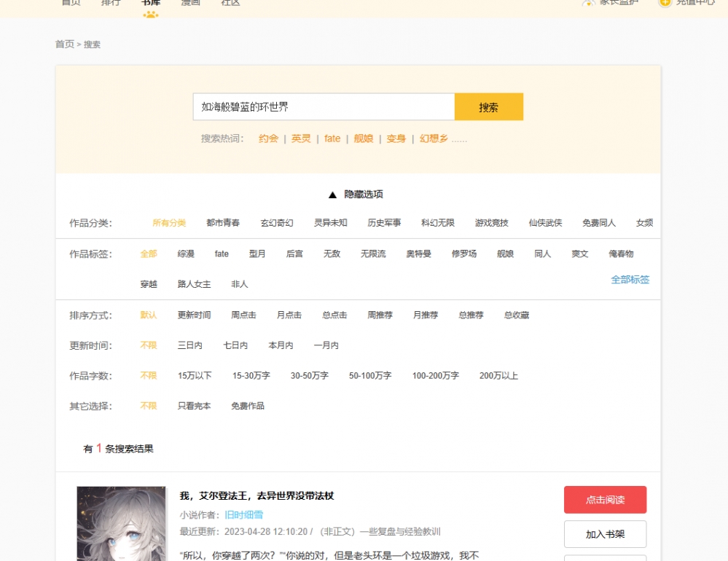728x561 pixels.
Task: Open author link 旧时细雪
Action: (x=243, y=515)
